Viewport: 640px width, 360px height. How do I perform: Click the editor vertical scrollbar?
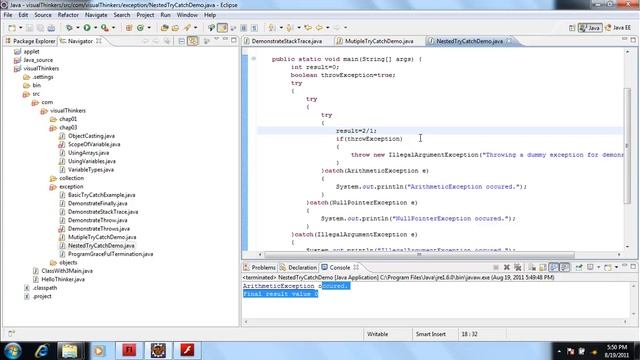pyautogui.click(x=627, y=145)
